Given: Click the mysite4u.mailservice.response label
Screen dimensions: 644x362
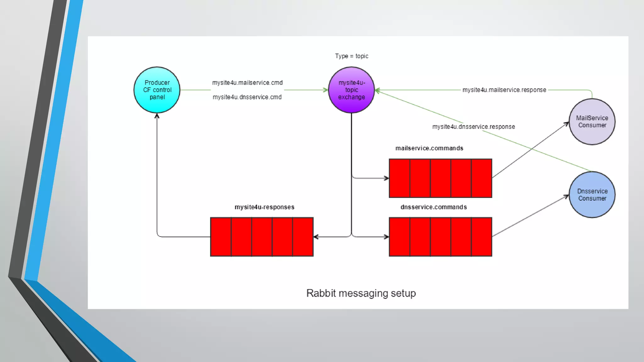Looking at the screenshot, I should click(504, 90).
